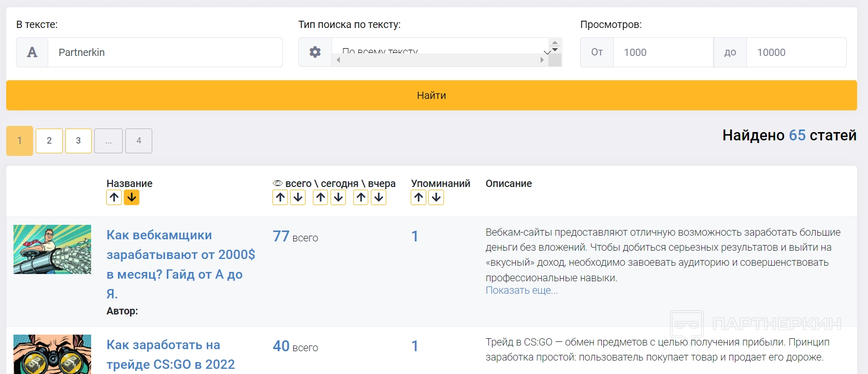Sort today's views descending

click(338, 197)
